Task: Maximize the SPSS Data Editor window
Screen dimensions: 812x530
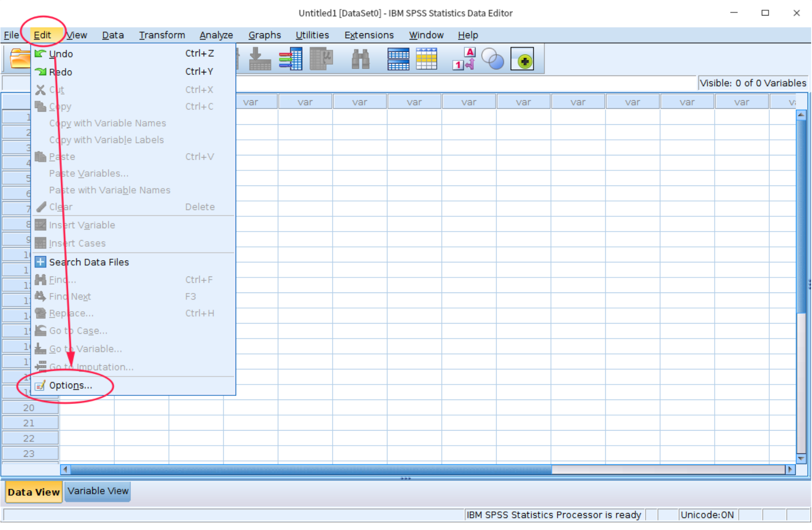Action: click(x=765, y=13)
